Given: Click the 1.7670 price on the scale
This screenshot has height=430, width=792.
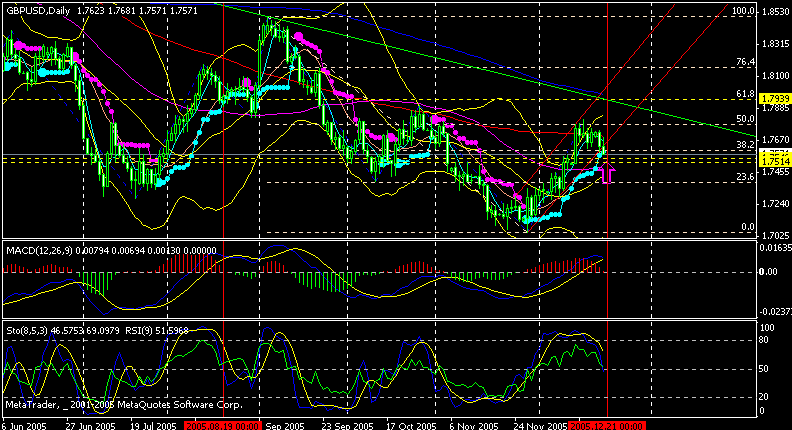Looking at the screenshot, I should click(776, 139).
